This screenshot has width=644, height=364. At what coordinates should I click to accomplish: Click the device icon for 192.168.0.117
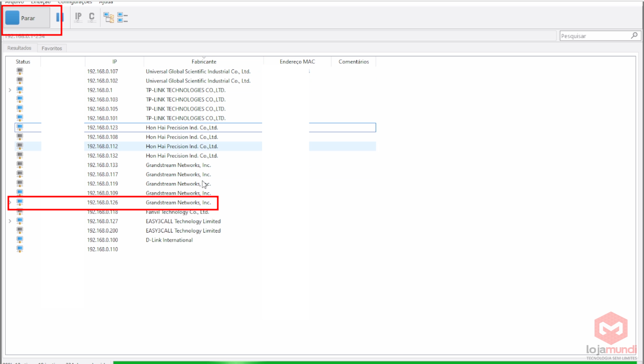coord(20,174)
